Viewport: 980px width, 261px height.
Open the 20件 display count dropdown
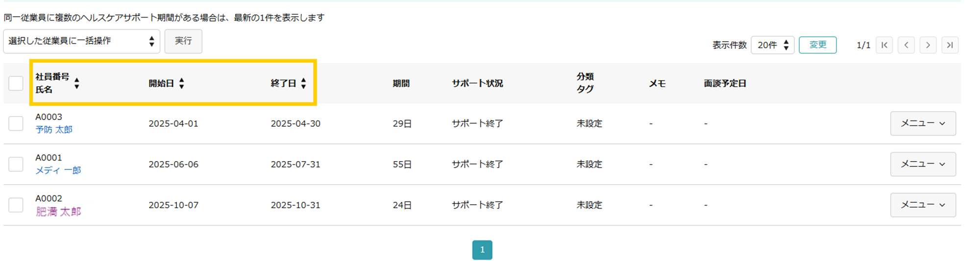coord(772,45)
